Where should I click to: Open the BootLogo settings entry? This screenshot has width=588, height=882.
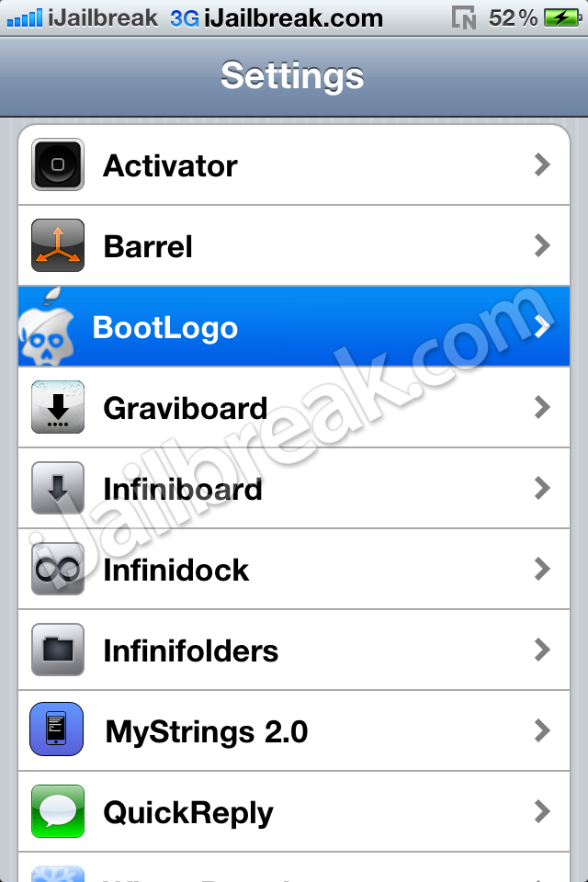coord(294,326)
